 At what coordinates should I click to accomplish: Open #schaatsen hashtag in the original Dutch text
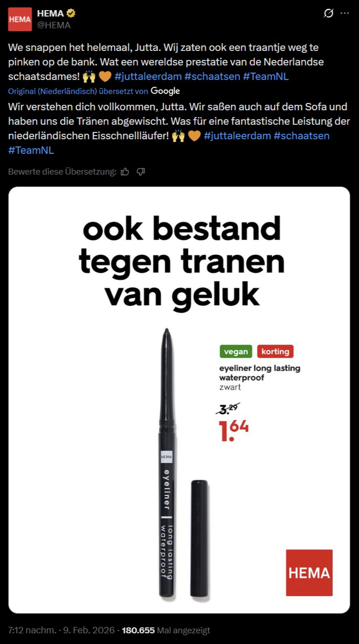tap(212, 77)
